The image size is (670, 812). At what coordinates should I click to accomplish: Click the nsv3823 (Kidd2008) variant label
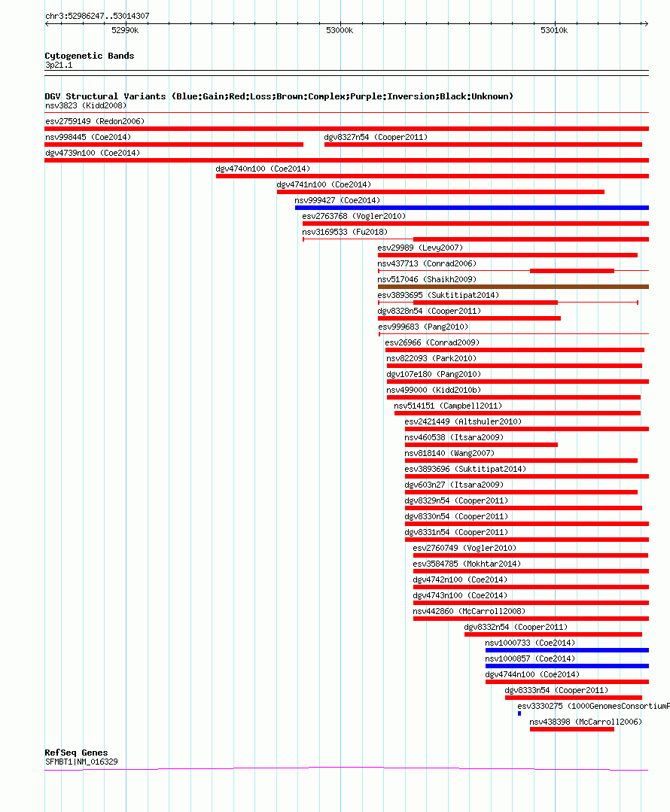86,105
